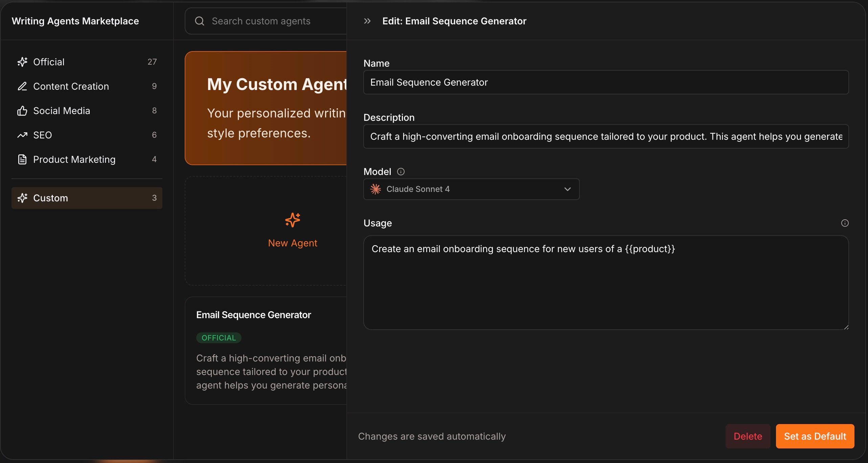Focus the Name input field

click(606, 82)
